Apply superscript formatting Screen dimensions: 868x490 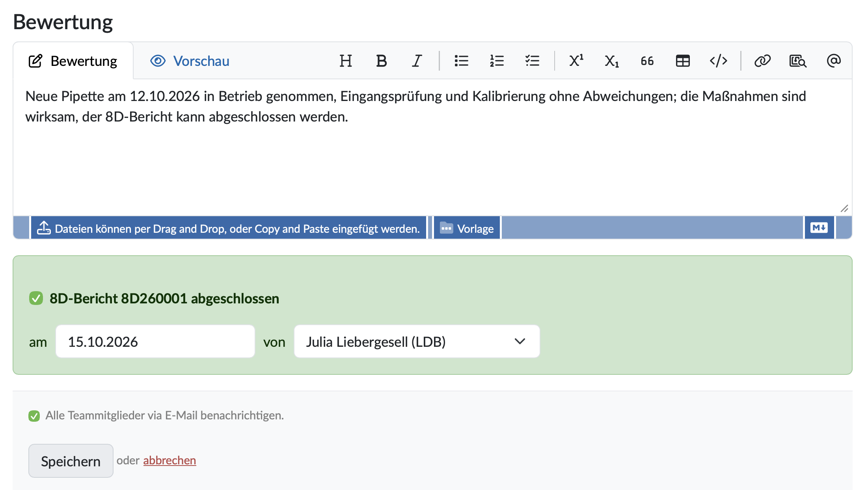[576, 61]
